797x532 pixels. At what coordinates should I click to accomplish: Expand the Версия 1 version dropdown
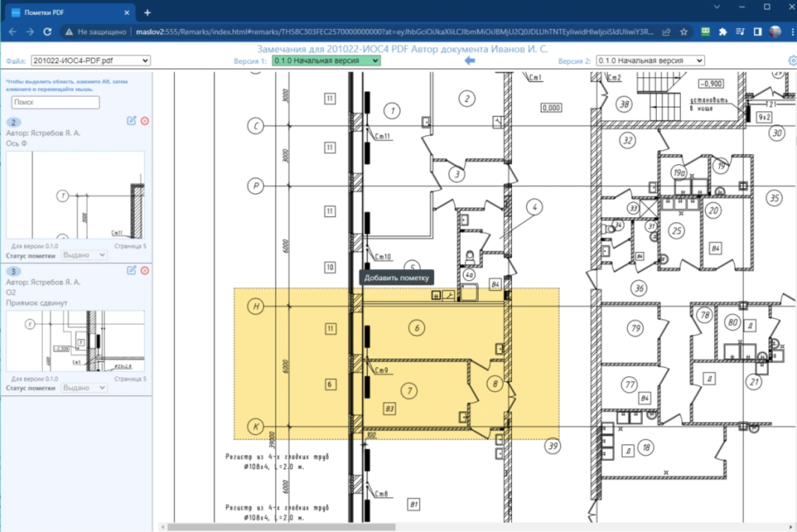point(326,61)
